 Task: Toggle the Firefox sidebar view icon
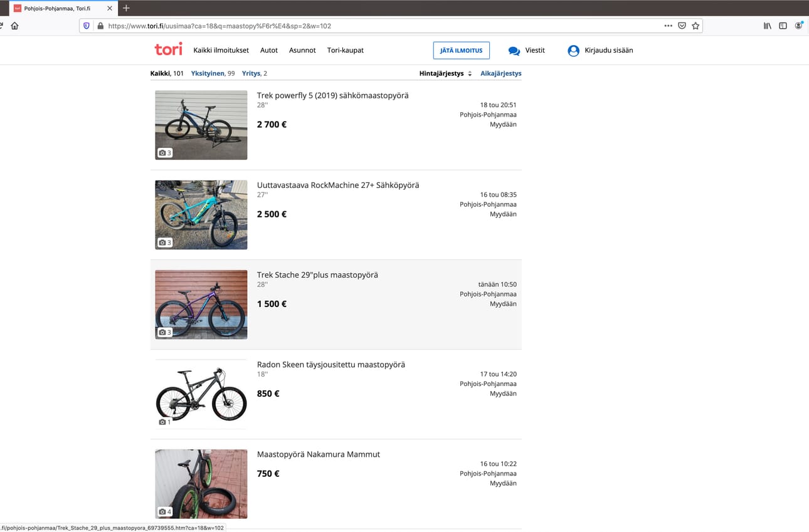pos(783,26)
